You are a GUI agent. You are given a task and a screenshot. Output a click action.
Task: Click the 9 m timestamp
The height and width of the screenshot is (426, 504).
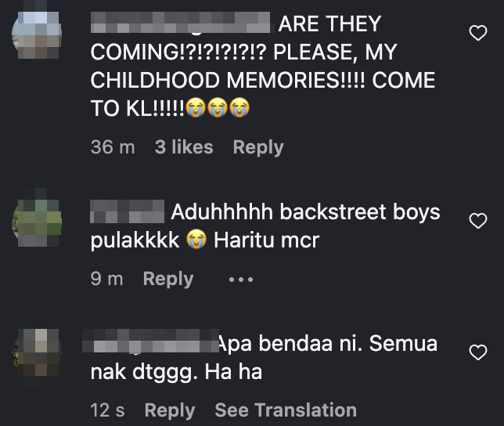tap(106, 279)
